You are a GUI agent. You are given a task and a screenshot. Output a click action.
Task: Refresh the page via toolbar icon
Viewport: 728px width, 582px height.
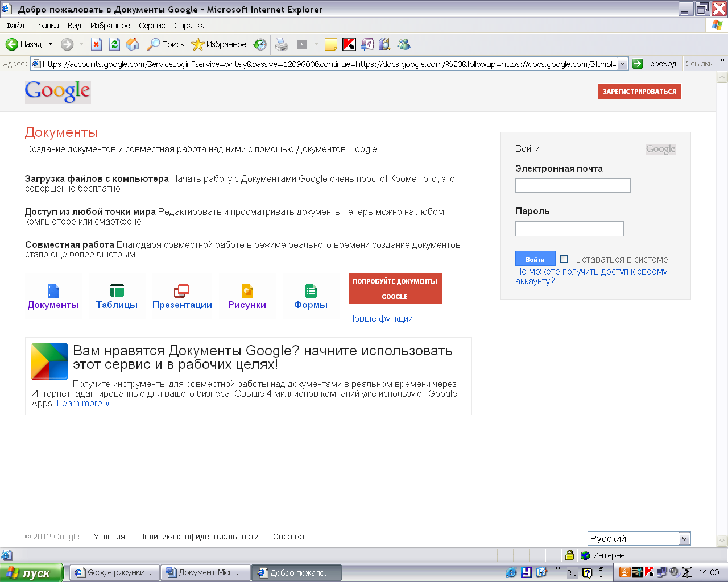(x=115, y=44)
